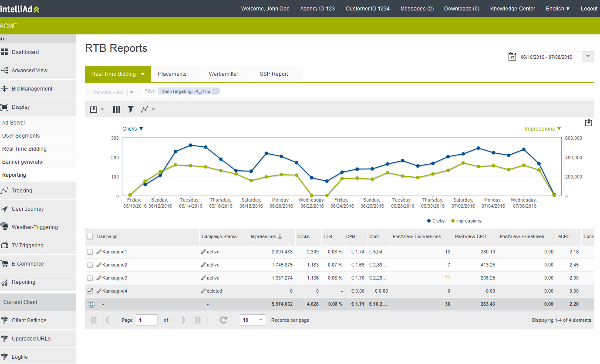This screenshot has width=600, height=364.
Task: Open the Records per page dropdown
Action: [x=253, y=320]
